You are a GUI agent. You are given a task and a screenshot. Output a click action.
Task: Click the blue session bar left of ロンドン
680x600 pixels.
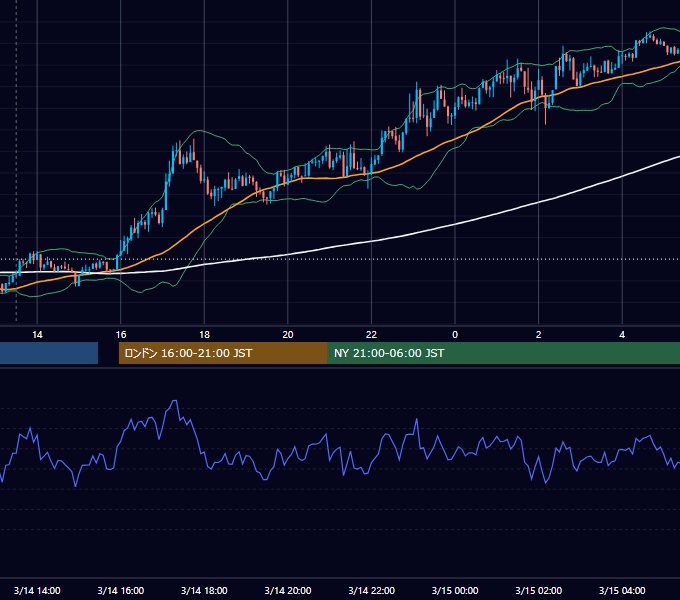(49, 353)
